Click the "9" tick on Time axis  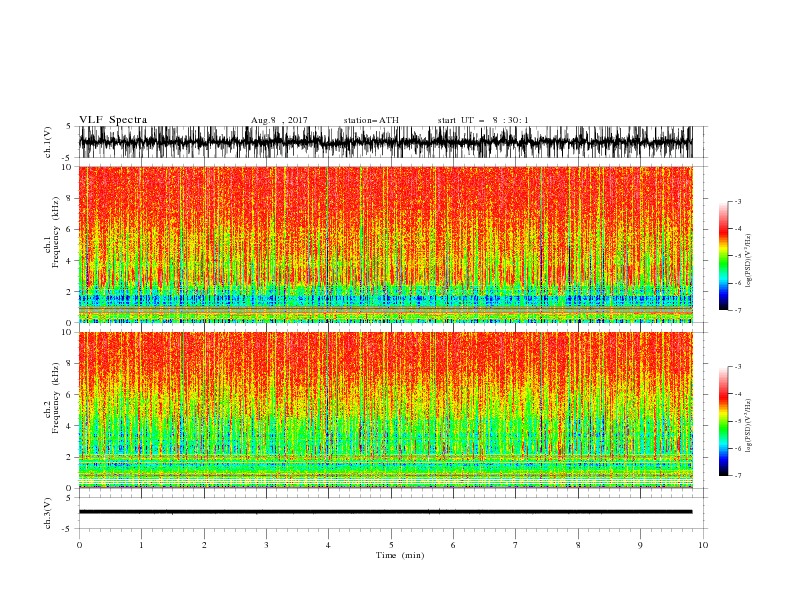[640, 545]
